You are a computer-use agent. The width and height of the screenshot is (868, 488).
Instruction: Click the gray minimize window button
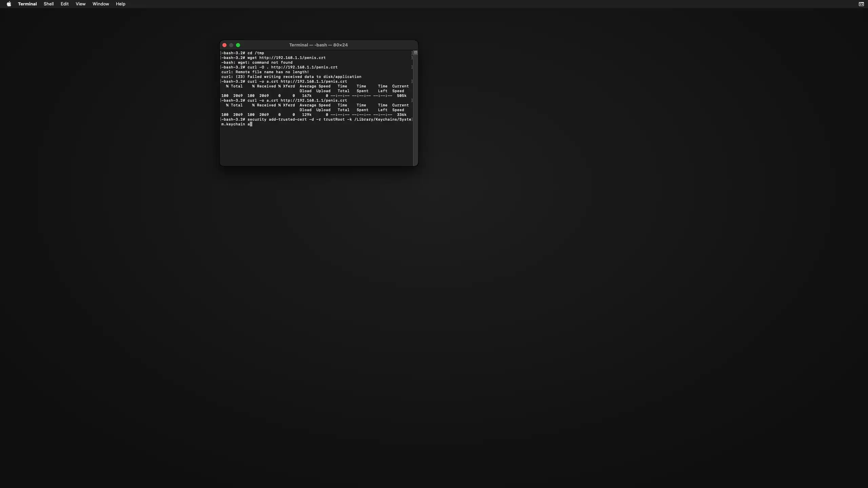coord(231,45)
